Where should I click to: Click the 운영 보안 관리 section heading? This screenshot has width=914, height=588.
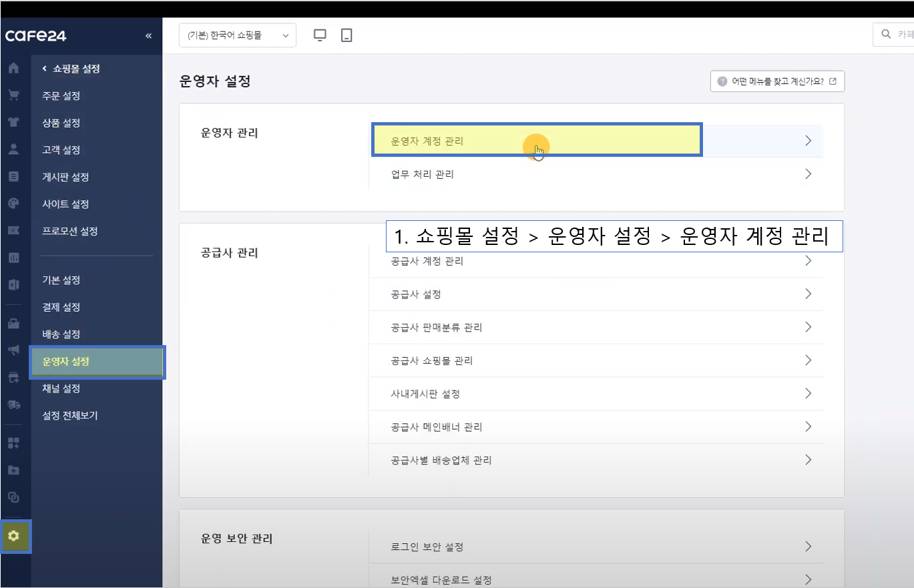click(x=236, y=539)
